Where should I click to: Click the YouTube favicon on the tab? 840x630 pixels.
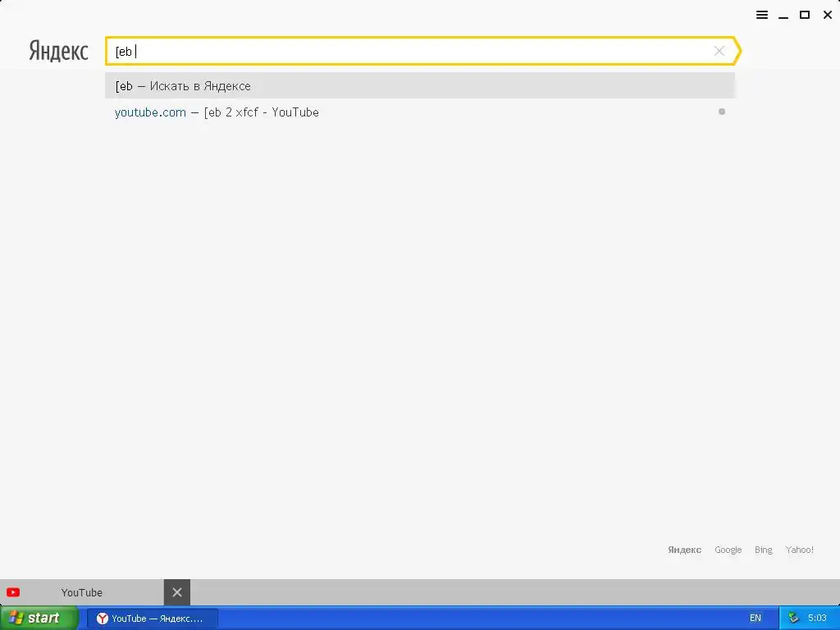tap(13, 592)
